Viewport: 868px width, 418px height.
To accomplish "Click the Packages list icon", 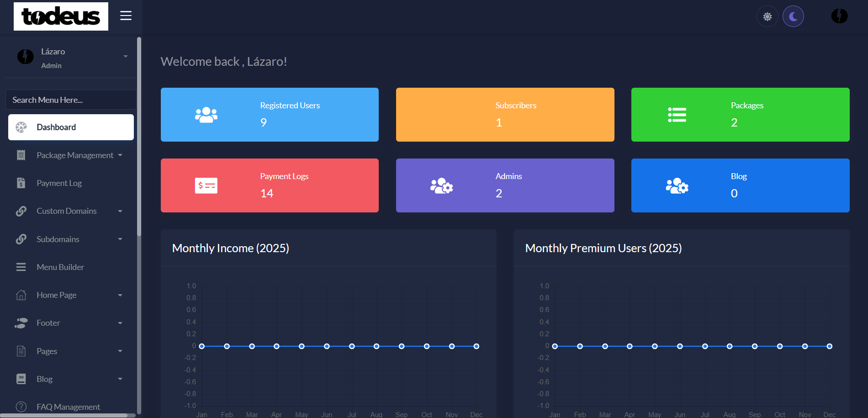I will [677, 114].
